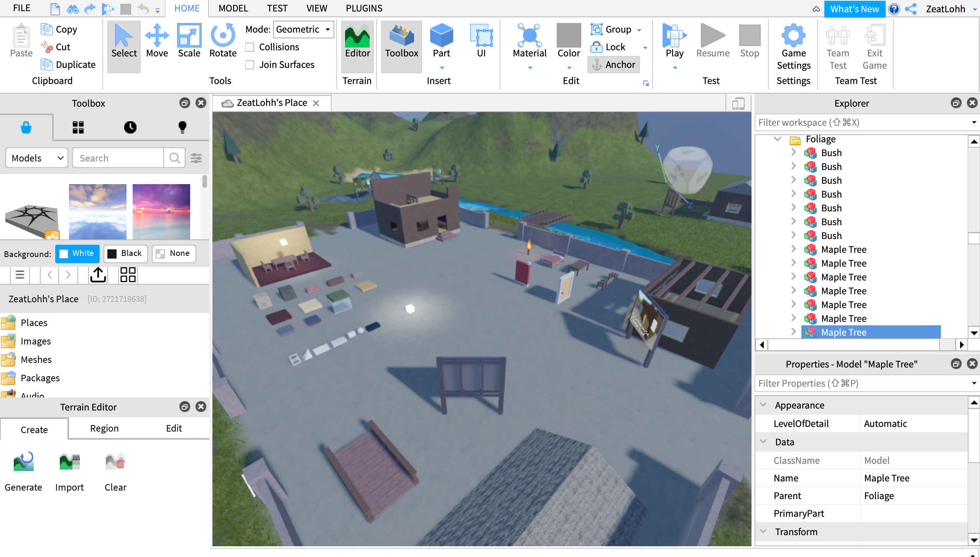Expand the selected Maple Tree model
The image size is (980, 557).
click(794, 332)
